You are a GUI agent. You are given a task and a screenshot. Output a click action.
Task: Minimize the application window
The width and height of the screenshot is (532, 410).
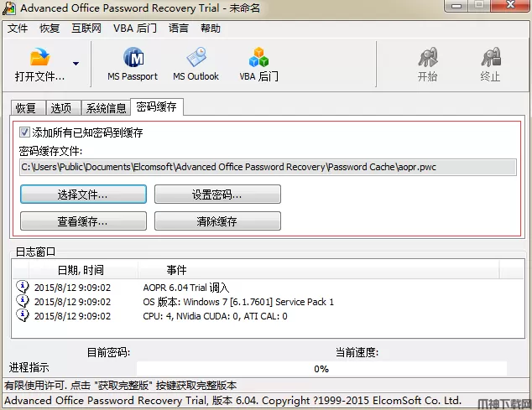(x=457, y=5)
